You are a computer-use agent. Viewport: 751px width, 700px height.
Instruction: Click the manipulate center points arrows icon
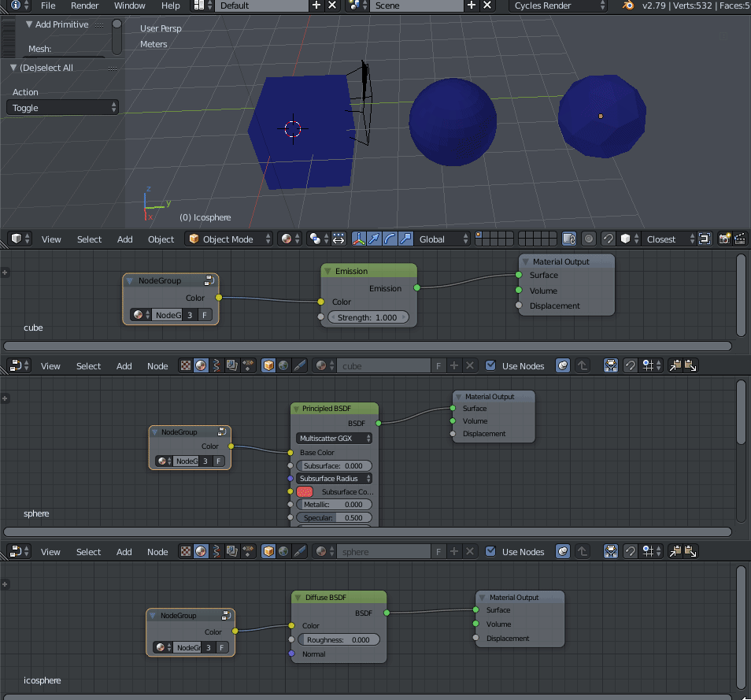(x=339, y=239)
